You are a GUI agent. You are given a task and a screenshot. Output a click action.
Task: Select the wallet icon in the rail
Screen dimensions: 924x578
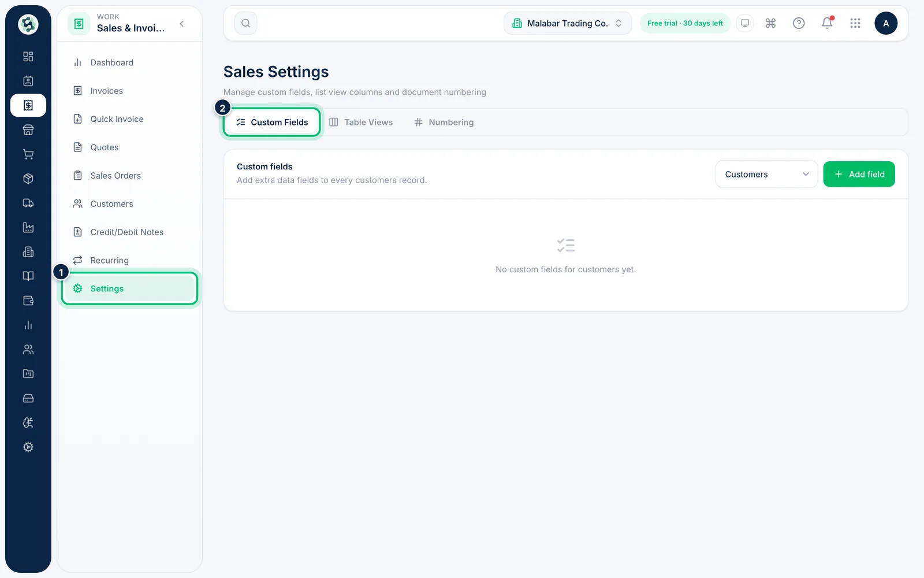tap(28, 301)
